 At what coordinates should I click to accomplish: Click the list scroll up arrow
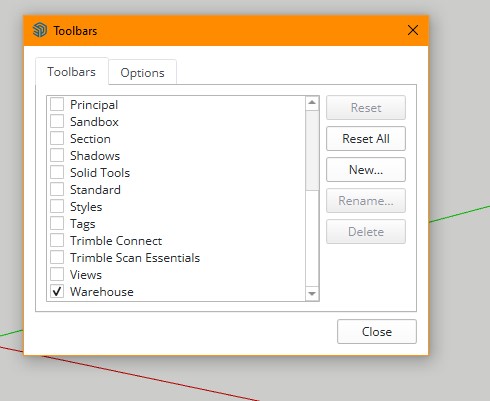pyautogui.click(x=312, y=103)
